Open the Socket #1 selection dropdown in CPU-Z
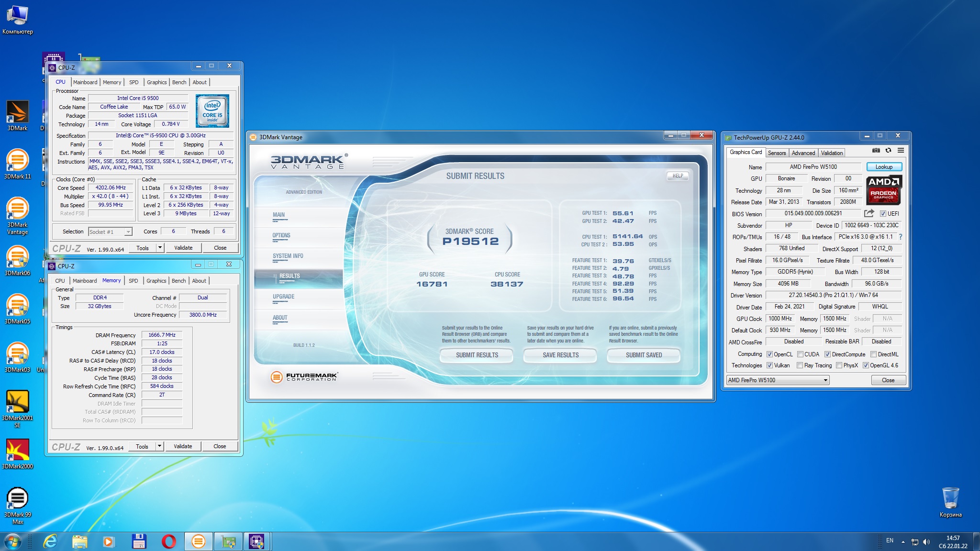The image size is (980, 551). [110, 232]
